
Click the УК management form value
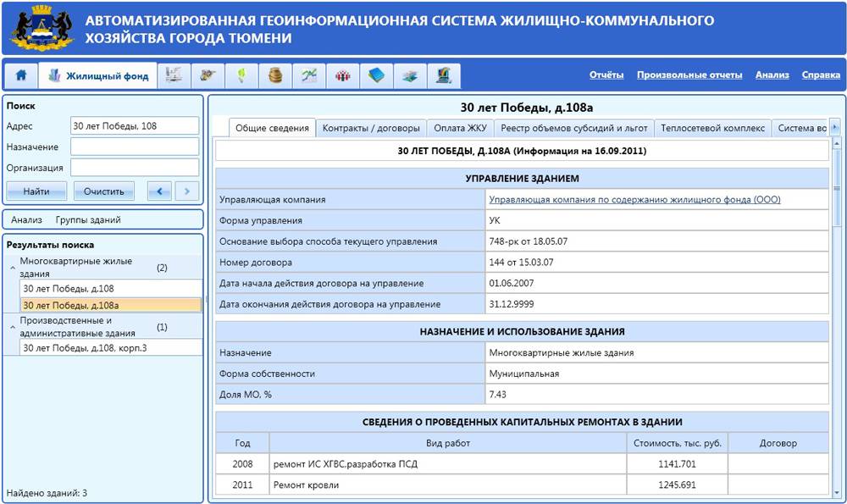[495, 220]
